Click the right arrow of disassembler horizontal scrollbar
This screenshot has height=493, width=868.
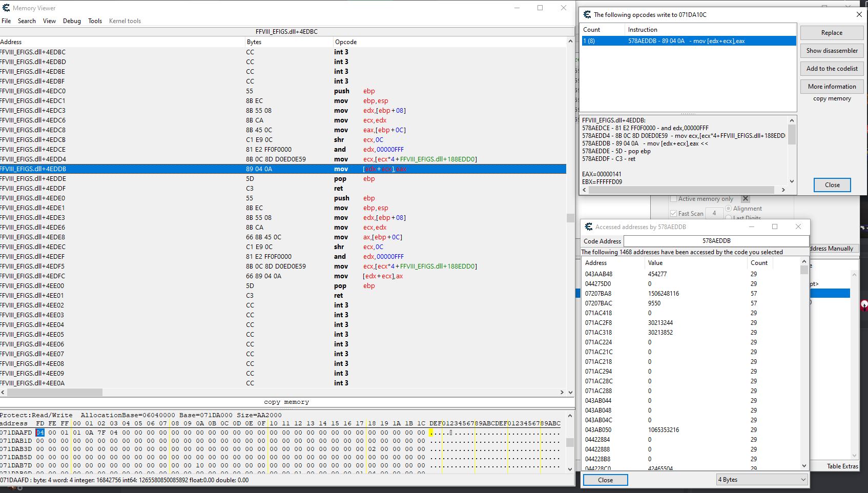click(x=562, y=392)
